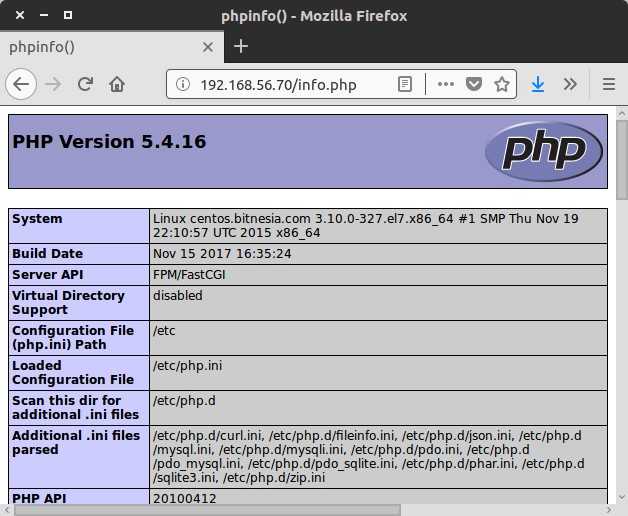Image resolution: width=628 pixels, height=516 pixels.
Task: Click the forward arrow navigation button
Action: point(53,84)
